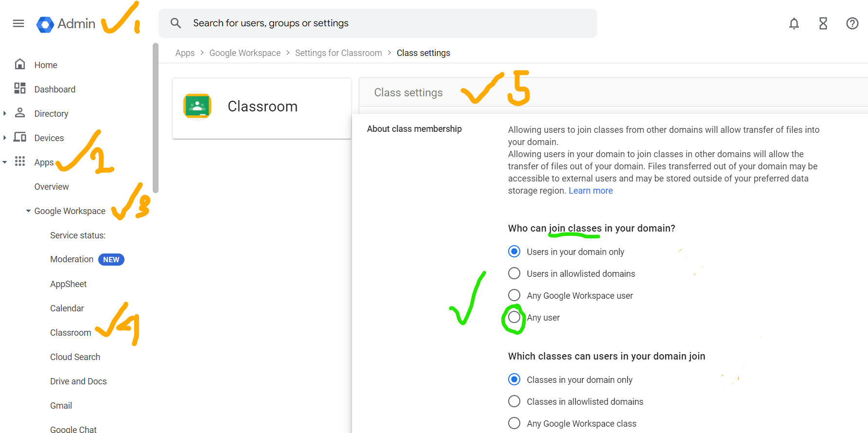This screenshot has height=433, width=868.
Task: Click About class membership label
Action: click(414, 129)
